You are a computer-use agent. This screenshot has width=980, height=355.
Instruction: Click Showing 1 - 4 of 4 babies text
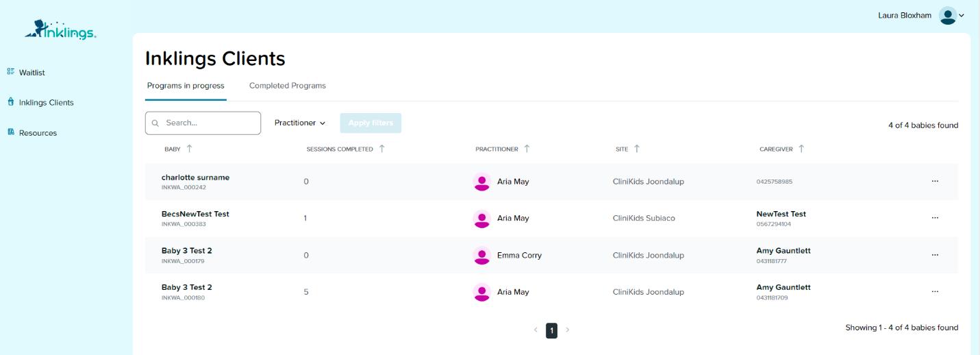[902, 328]
